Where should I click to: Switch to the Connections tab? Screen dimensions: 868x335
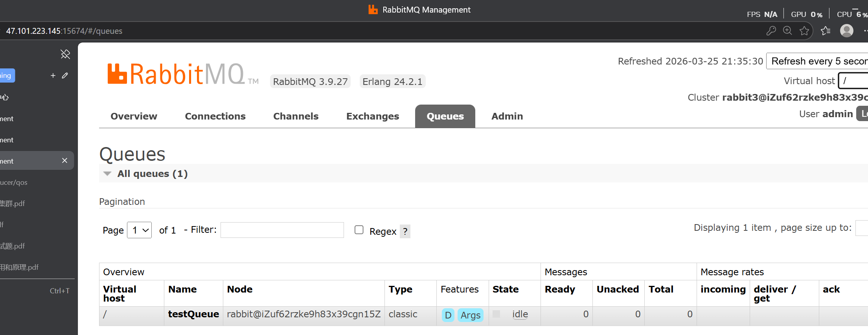click(215, 116)
